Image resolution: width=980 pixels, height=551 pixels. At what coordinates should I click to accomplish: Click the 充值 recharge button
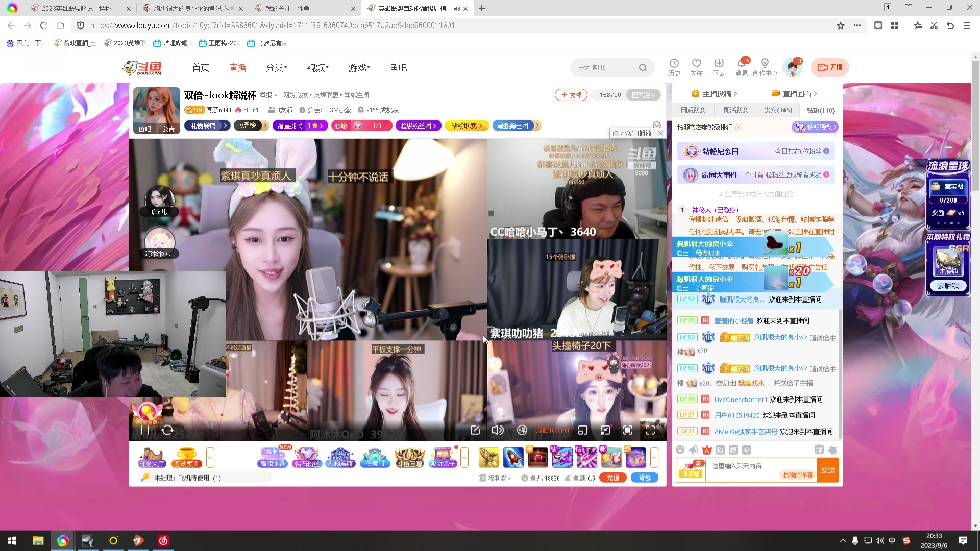click(613, 478)
